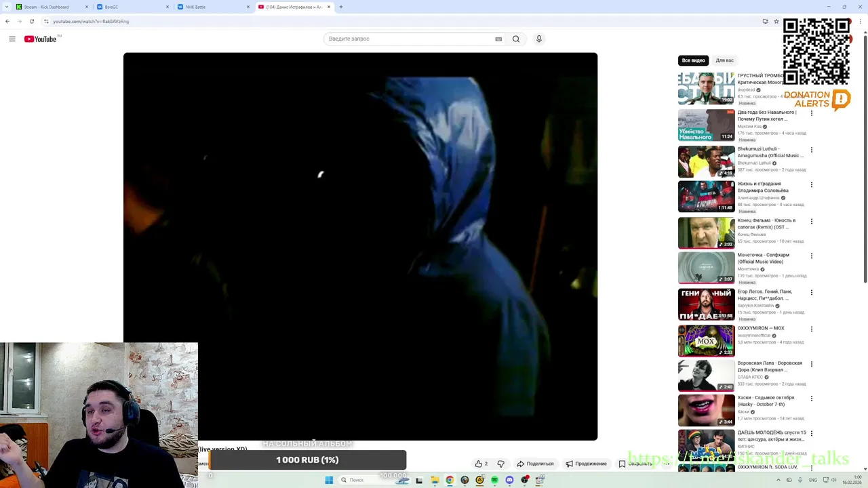This screenshot has width=868, height=488.
Task: Open more options for 'ДАЁШЬ МОЛОДЁЖЬ' video
Action: (812, 433)
